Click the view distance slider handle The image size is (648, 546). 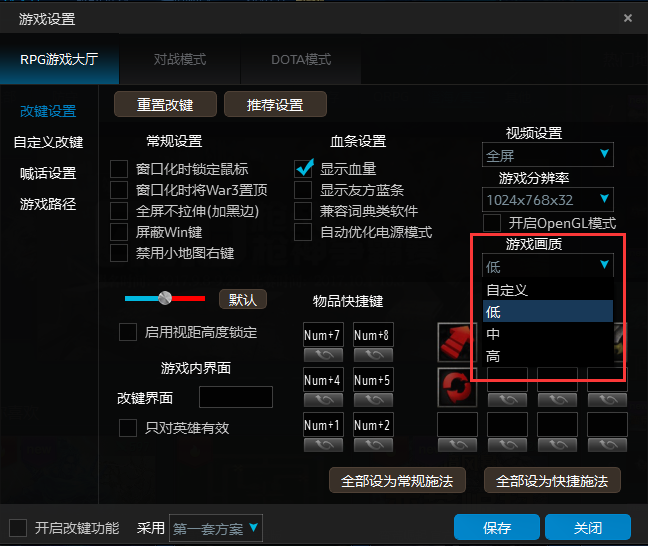pos(165,298)
